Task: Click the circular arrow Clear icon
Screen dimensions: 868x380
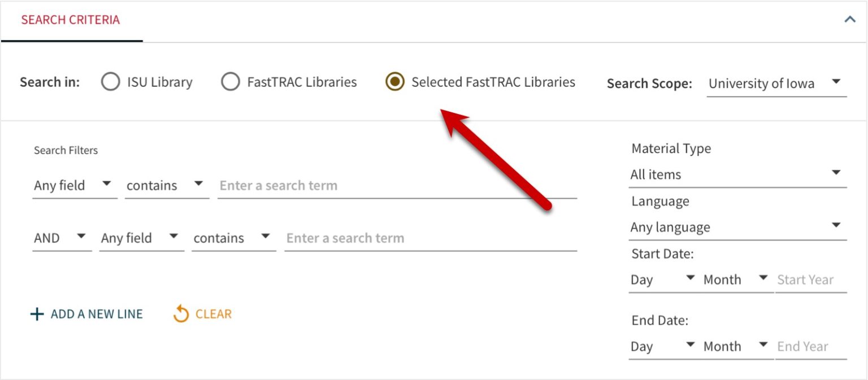Action: [180, 314]
